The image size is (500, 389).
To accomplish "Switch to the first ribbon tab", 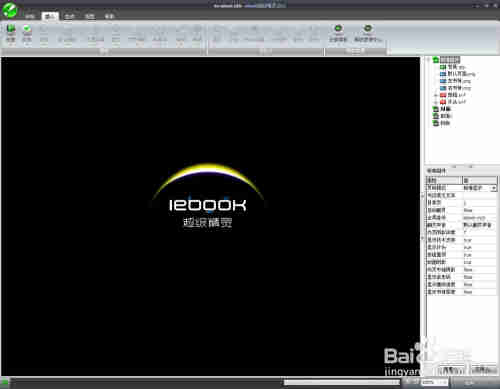I will (x=30, y=16).
